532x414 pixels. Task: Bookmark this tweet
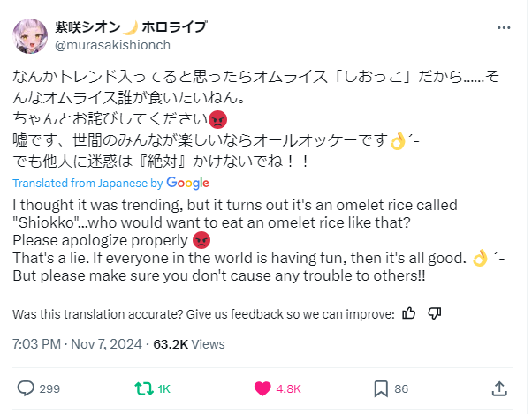381,388
